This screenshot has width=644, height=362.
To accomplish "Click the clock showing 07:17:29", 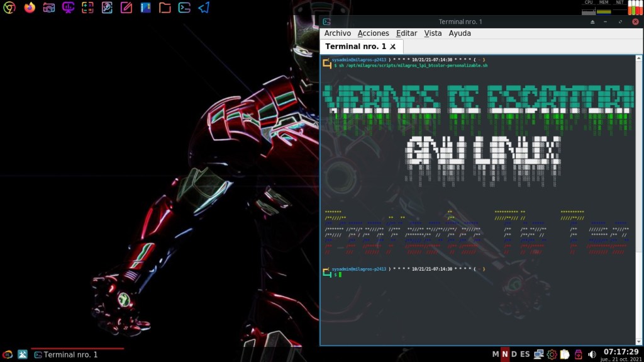I will coord(621,351).
